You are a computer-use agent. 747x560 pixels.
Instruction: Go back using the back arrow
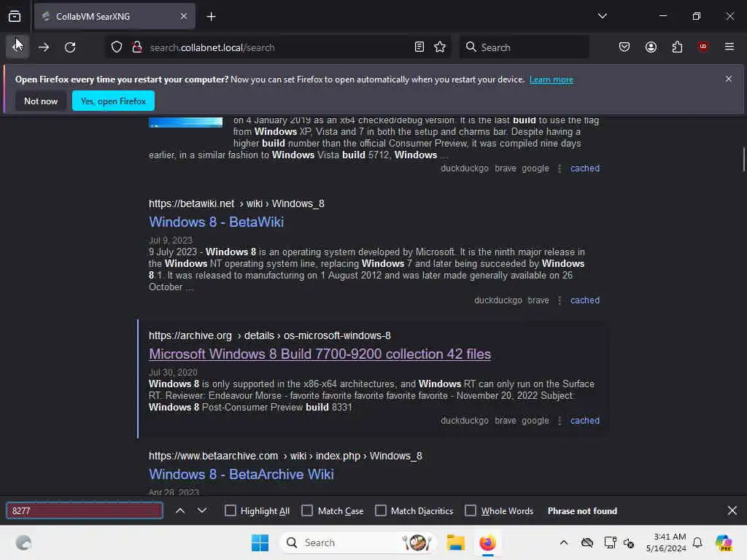tap(18, 47)
